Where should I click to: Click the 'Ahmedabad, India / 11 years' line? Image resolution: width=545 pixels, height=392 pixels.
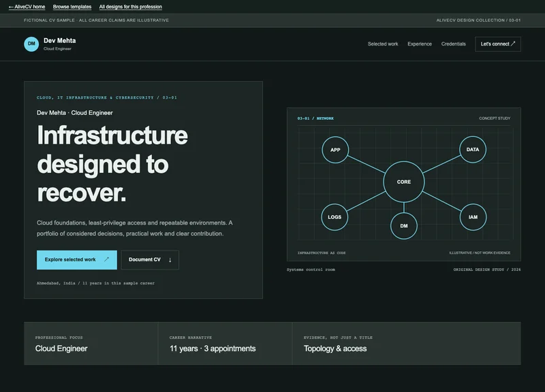coord(95,283)
